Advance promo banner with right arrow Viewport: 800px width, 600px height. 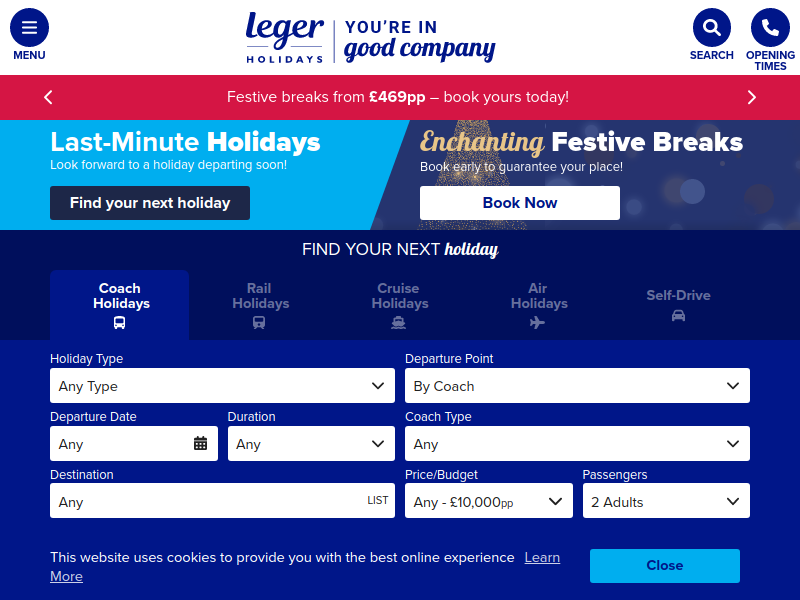click(752, 97)
